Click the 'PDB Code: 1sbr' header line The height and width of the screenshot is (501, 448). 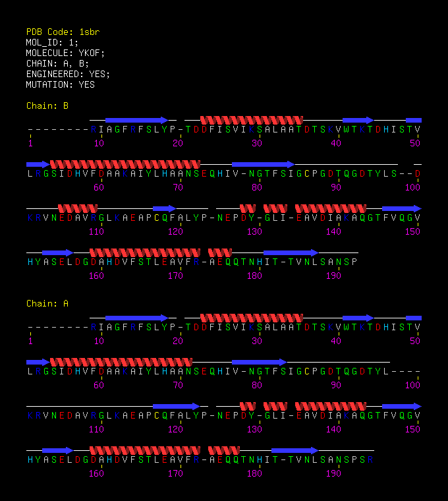[x=63, y=32]
